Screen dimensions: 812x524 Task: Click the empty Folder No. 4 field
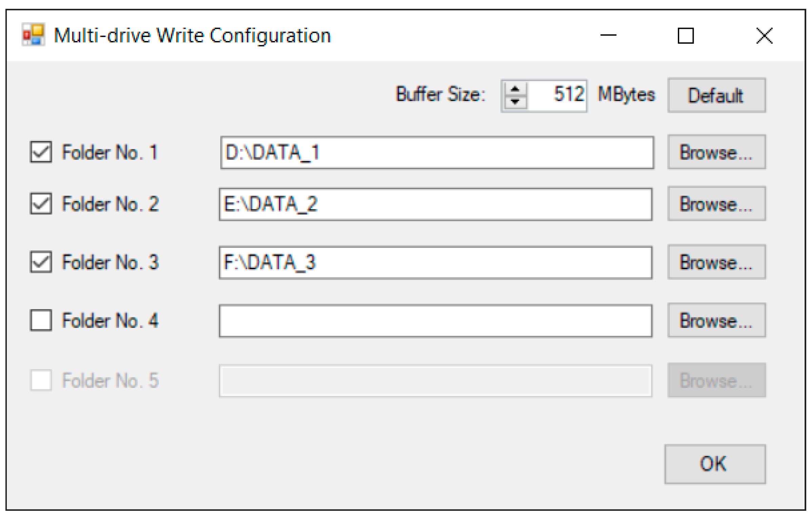click(x=436, y=321)
